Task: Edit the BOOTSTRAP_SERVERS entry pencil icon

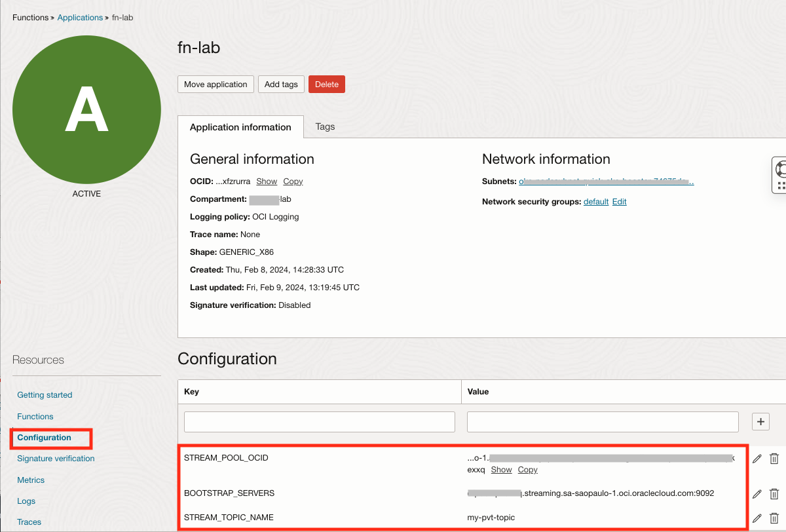Action: (x=757, y=493)
